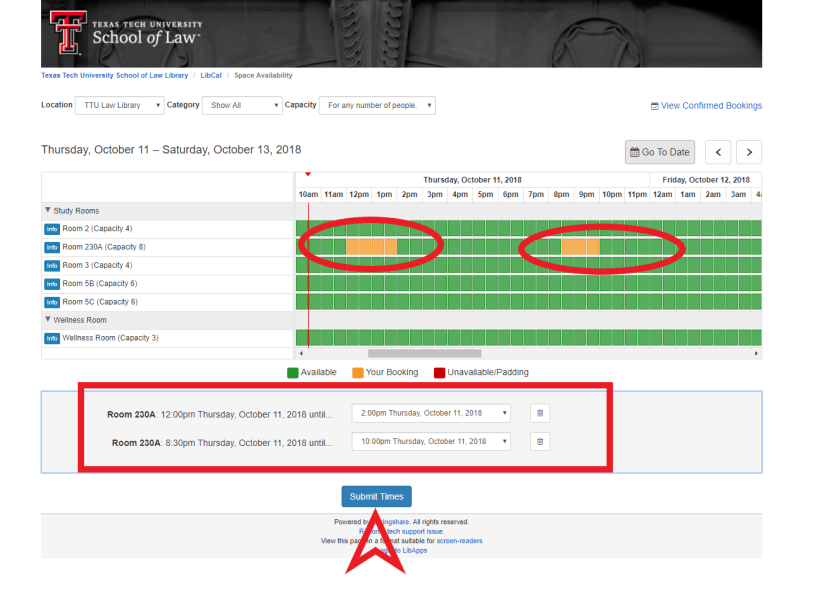840x595 pixels.
Task: Click the Submit Times button
Action: pyautogui.click(x=376, y=497)
